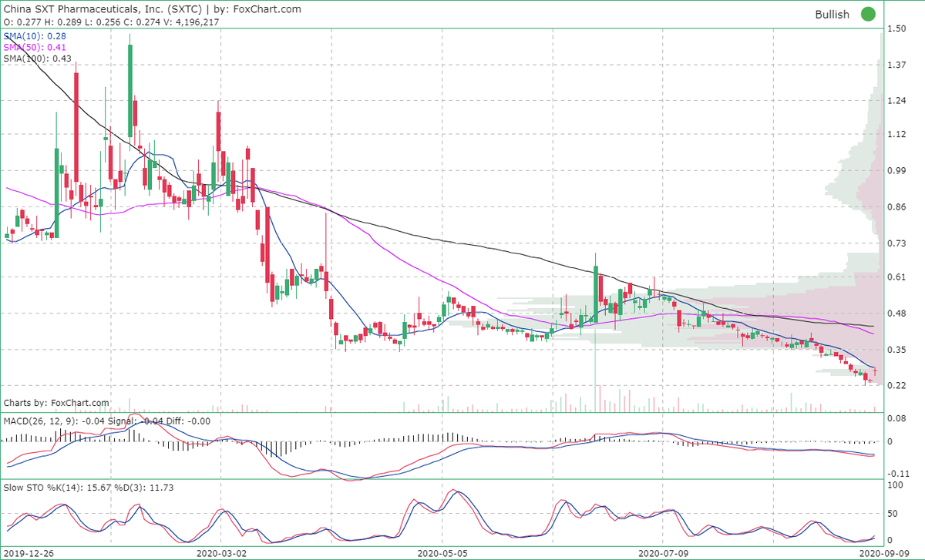Image resolution: width=925 pixels, height=560 pixels.
Task: Click the OHLC values line under title
Action: point(113,22)
